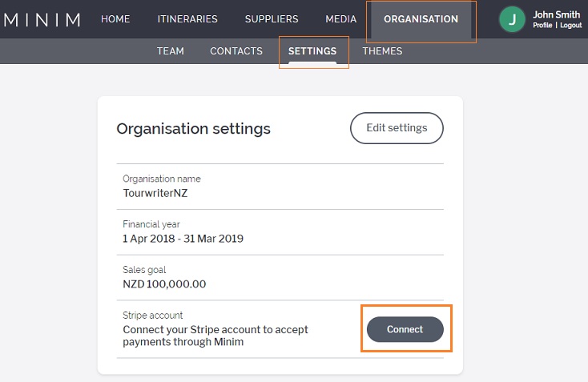Connect the Stripe account

pos(405,329)
